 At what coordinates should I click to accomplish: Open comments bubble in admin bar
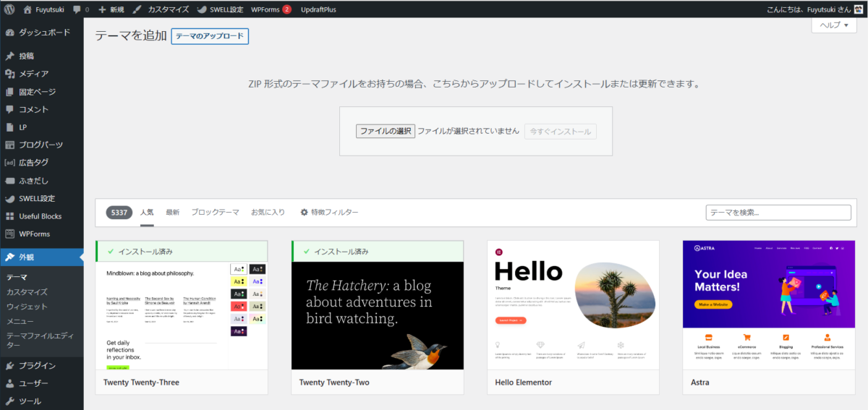[x=77, y=9]
